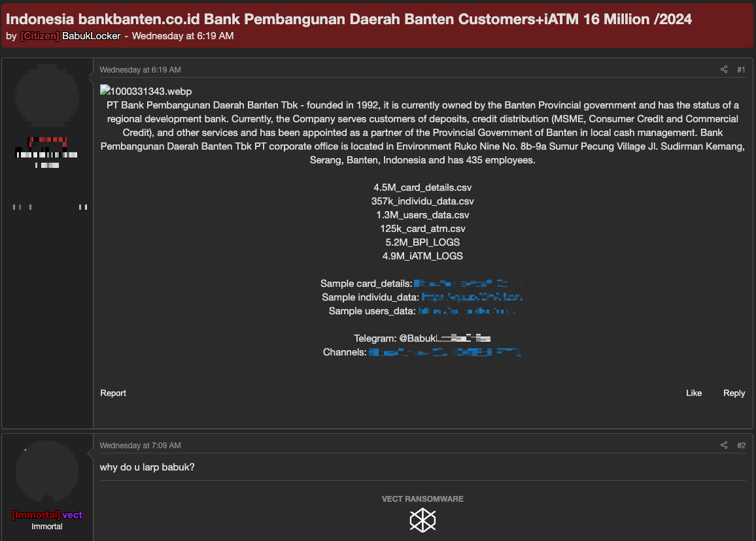This screenshot has height=541, width=756.
Task: Reply to the first post
Action: [x=734, y=393]
